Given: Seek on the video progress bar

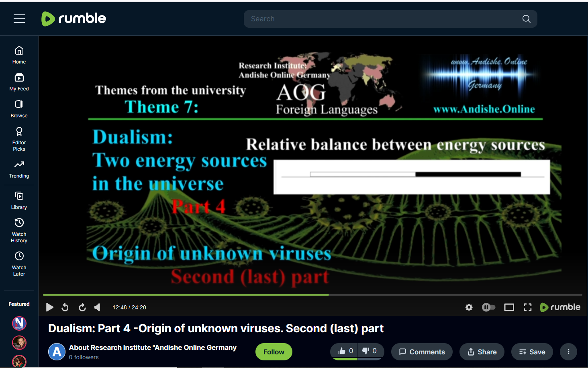Looking at the screenshot, I should coord(312,295).
